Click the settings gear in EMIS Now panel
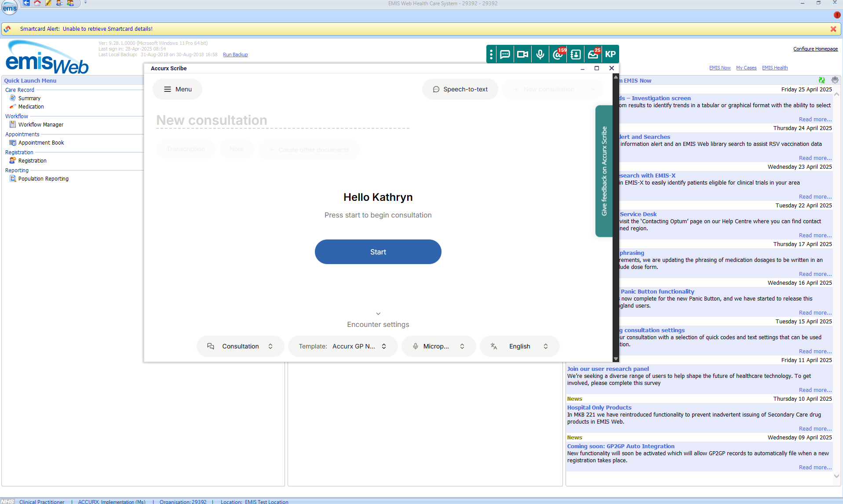Image resolution: width=843 pixels, height=504 pixels. pyautogui.click(x=835, y=80)
